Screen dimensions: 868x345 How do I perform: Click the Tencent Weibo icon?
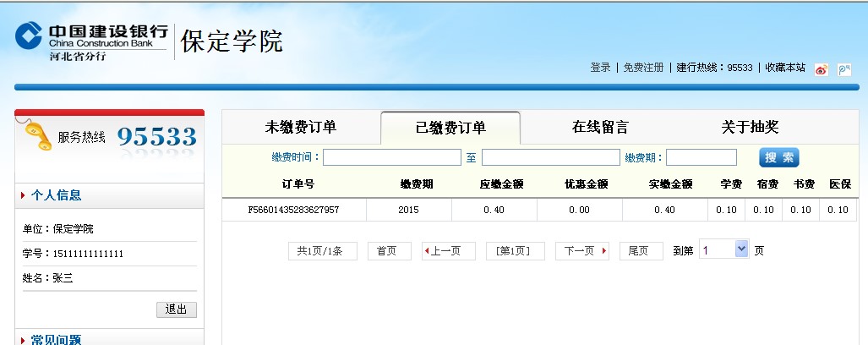point(843,70)
